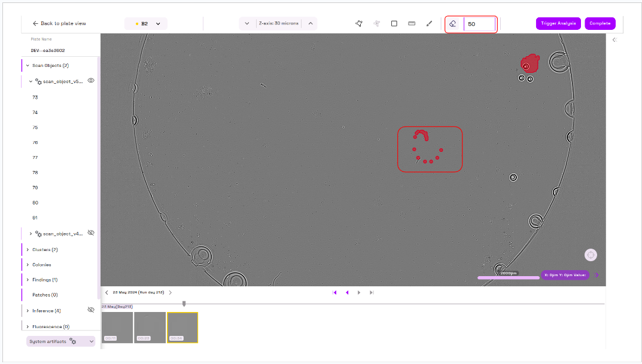Select the polygon annotation tool

(358, 23)
